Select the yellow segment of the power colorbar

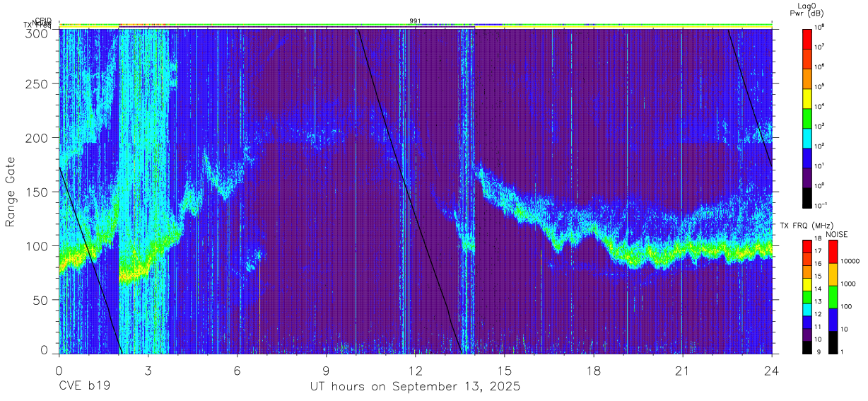pyautogui.click(x=807, y=98)
